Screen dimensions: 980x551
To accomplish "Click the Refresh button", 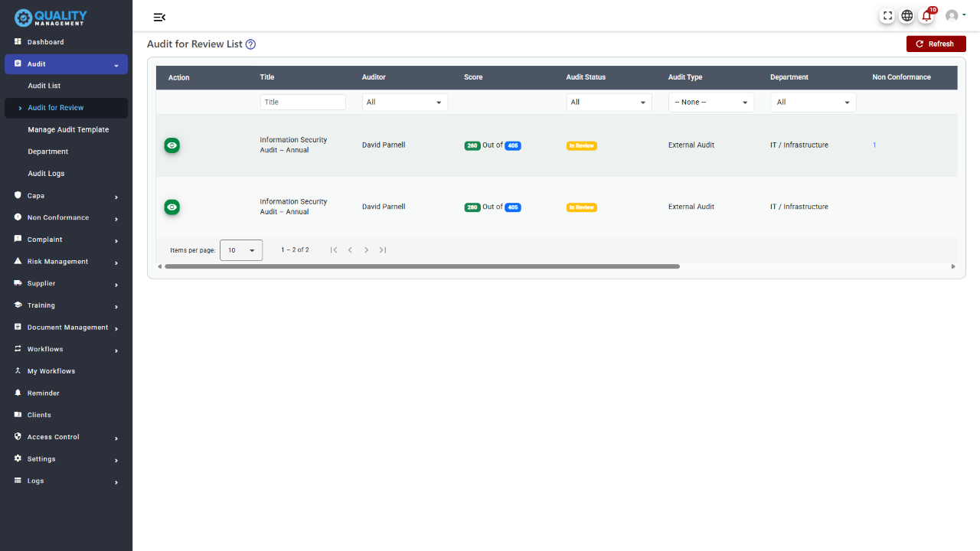I will tap(936, 44).
